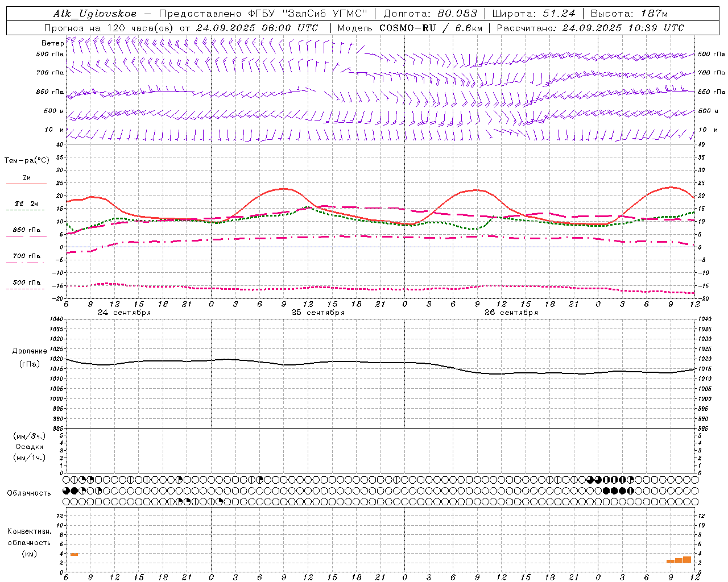Click the left "500 м" wind level label
The height and width of the screenshot is (582, 728).
54,111
